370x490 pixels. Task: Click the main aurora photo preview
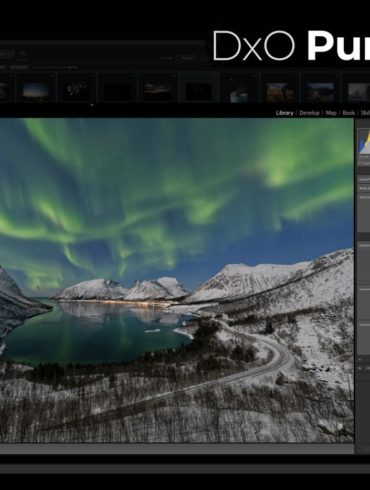tap(177, 280)
